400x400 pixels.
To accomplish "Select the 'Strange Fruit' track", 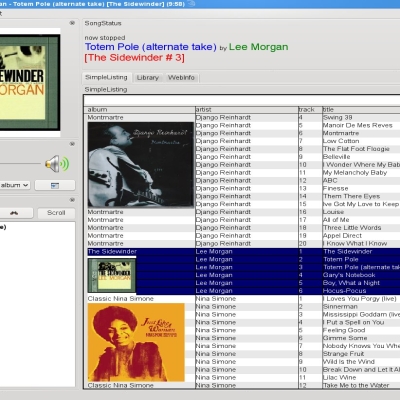I will [x=343, y=354].
